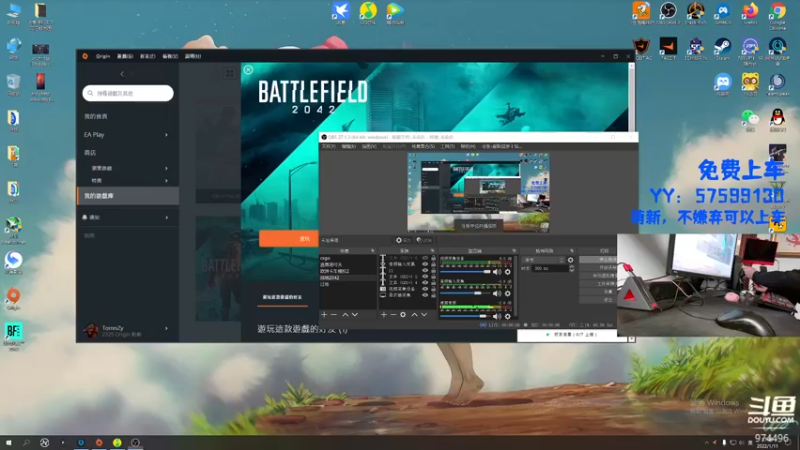Increase transition duration with stepper arrows

(572, 266)
